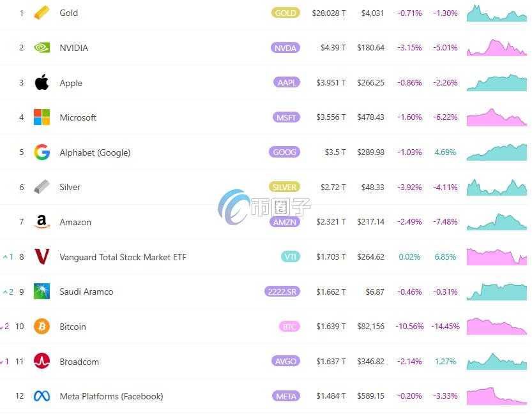Click the Apple price trend sparkline
Viewport: 532px width, 414px height.
click(x=496, y=83)
